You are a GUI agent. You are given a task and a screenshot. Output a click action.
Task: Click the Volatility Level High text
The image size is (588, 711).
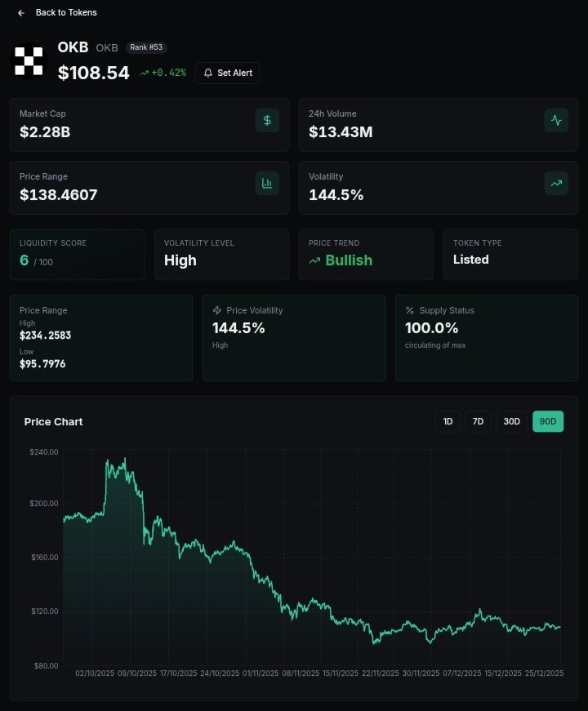click(180, 260)
